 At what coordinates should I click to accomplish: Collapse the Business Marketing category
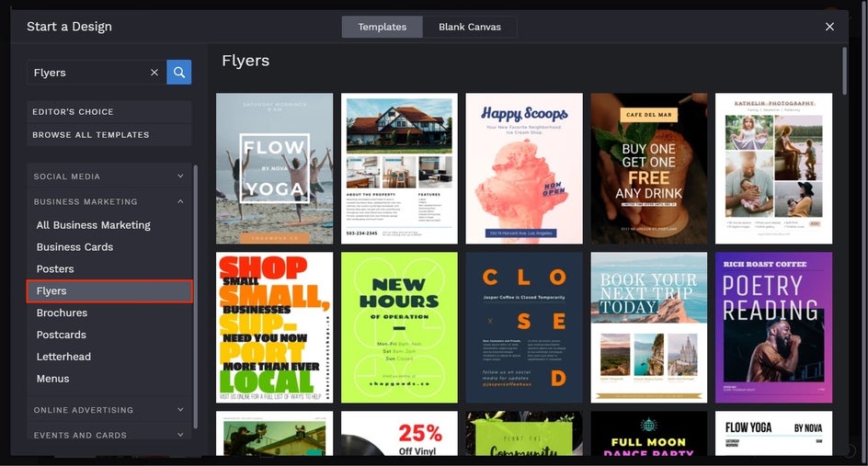[109, 201]
